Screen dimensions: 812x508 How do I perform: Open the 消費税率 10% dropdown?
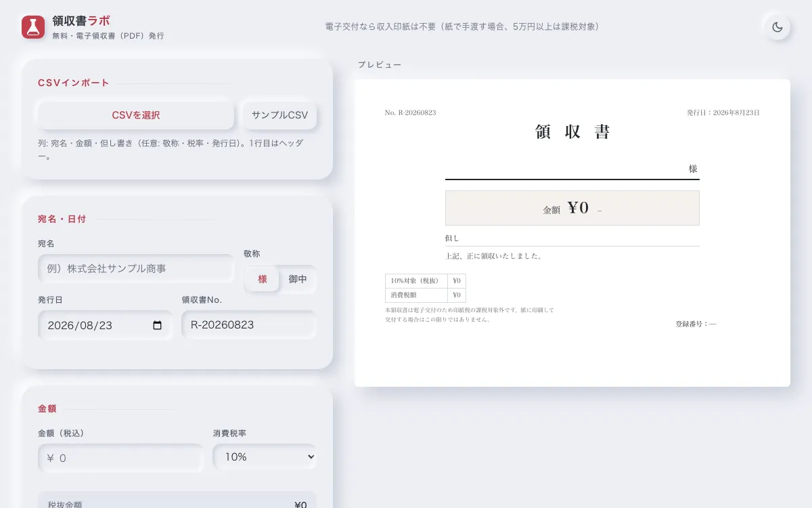(x=265, y=457)
